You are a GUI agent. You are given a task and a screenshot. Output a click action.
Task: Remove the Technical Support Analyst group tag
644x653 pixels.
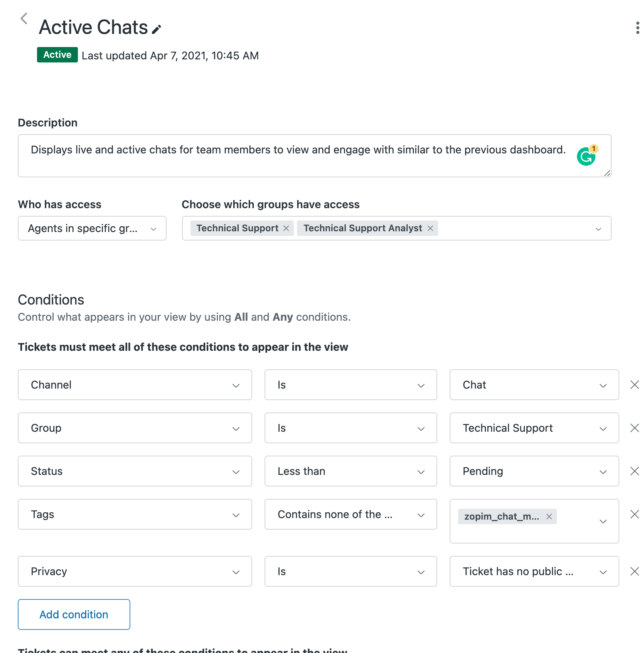430,228
